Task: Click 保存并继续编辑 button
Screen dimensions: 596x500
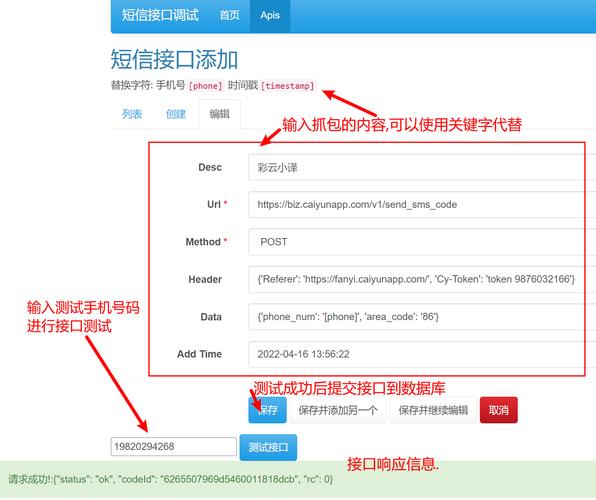Action: 433,410
